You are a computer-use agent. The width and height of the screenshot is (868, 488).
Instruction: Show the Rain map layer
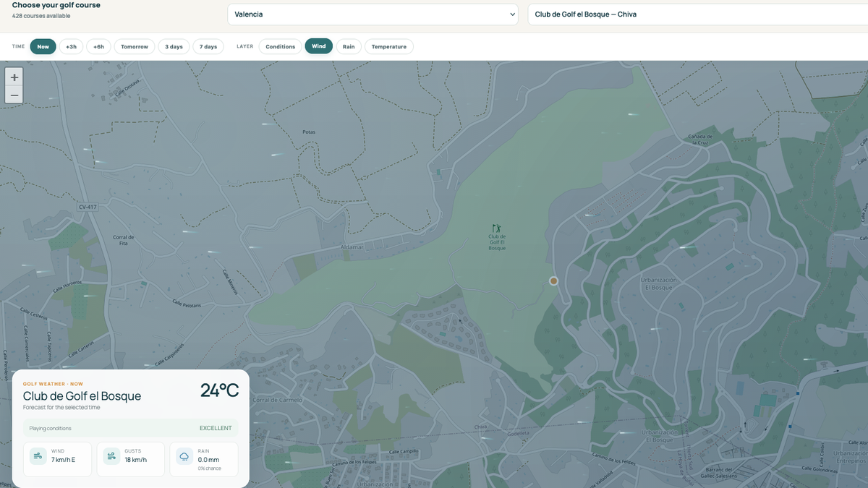349,47
